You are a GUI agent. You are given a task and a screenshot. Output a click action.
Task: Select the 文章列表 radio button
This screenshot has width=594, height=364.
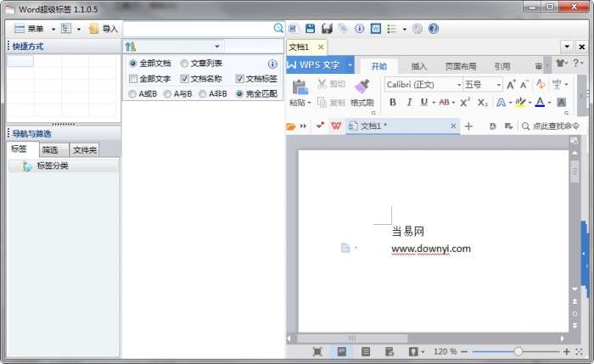click(184, 64)
